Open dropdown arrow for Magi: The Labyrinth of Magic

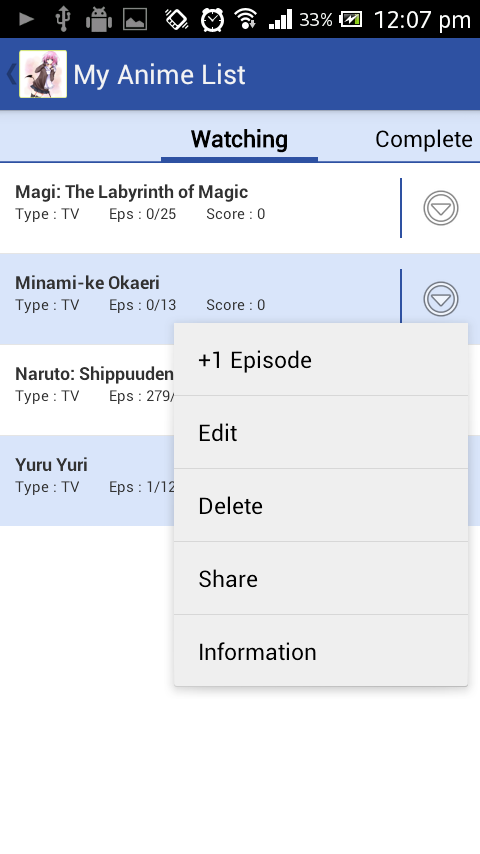[x=441, y=208]
